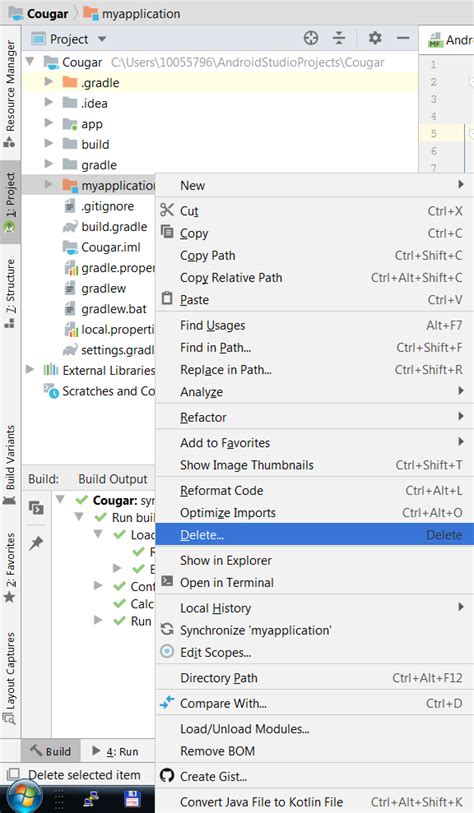The width and height of the screenshot is (474, 813).
Task: Switch to the Build tool window tab
Action: pyautogui.click(x=51, y=751)
